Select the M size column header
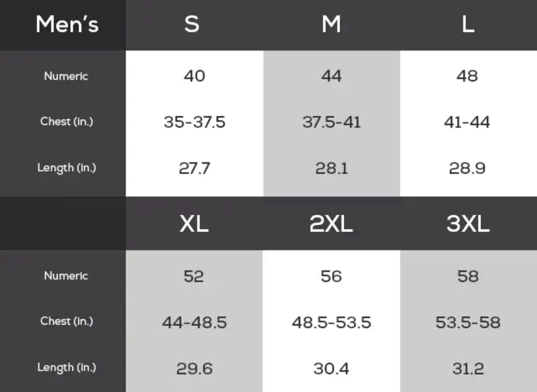The image size is (537, 392). point(331,24)
